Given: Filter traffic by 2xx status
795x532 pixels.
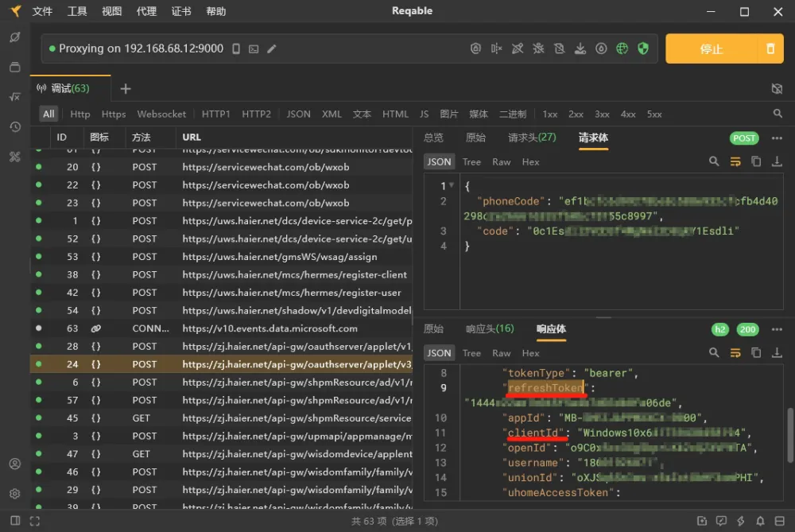Looking at the screenshot, I should click(576, 114).
